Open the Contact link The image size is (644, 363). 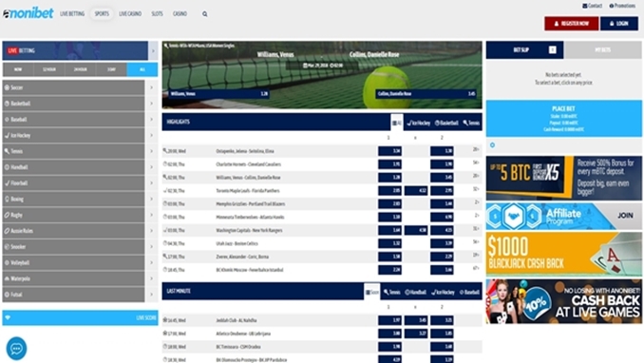(x=593, y=6)
